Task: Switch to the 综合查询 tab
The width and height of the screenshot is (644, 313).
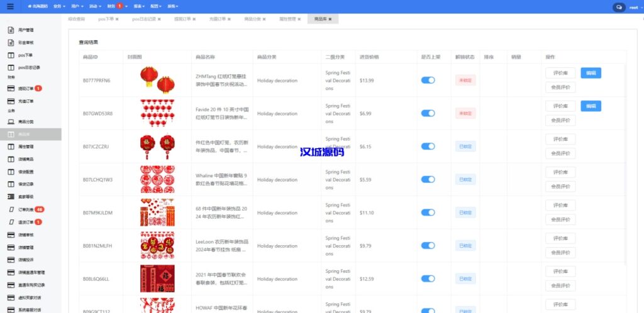Action: pyautogui.click(x=76, y=19)
